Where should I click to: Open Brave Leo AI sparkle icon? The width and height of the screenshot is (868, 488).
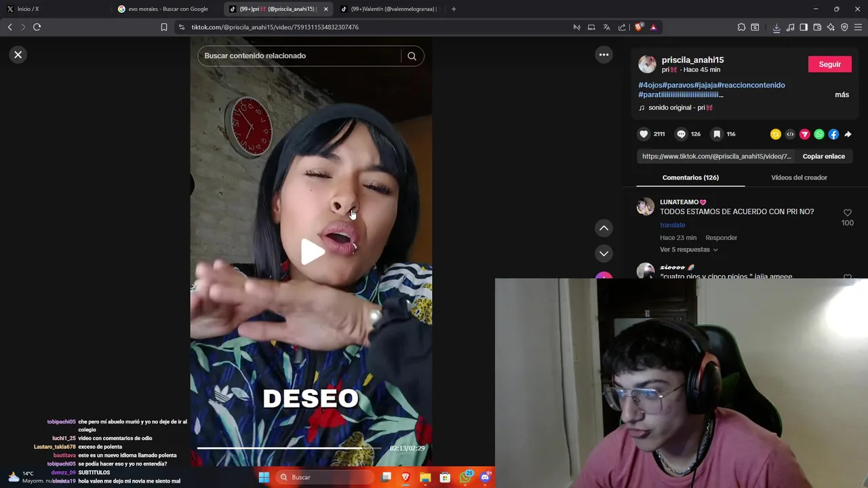[831, 27]
